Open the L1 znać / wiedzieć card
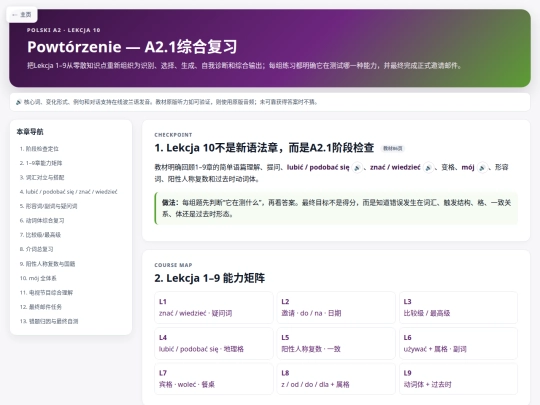The height and width of the screenshot is (405, 540). pos(214,308)
